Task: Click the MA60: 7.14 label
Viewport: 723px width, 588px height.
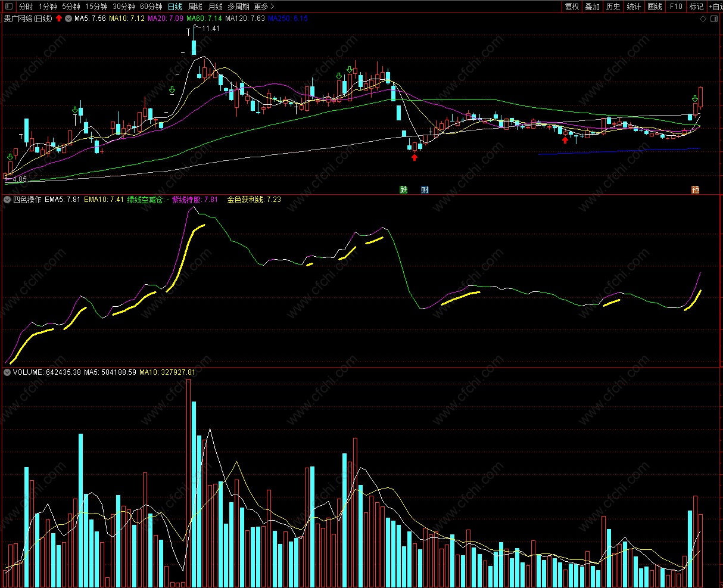Action: click(204, 18)
